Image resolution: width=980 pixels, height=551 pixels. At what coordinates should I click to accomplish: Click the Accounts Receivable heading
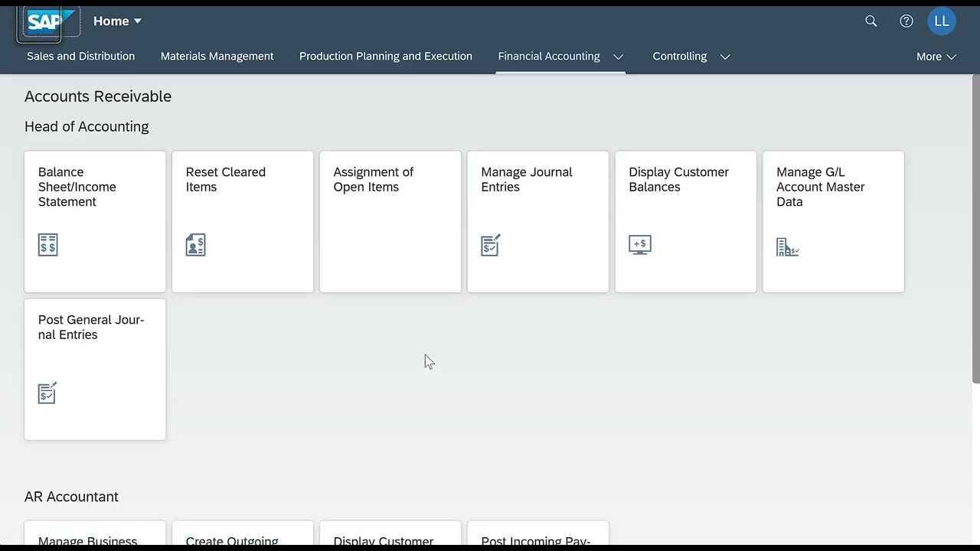coord(98,96)
